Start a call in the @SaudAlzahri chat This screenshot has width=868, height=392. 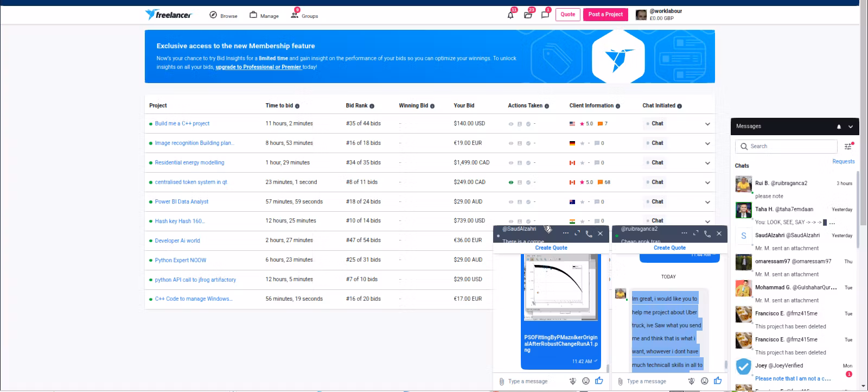click(589, 233)
